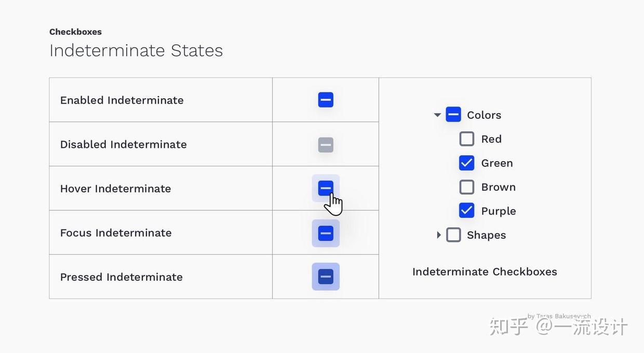Check the Brown checkbox

click(467, 187)
